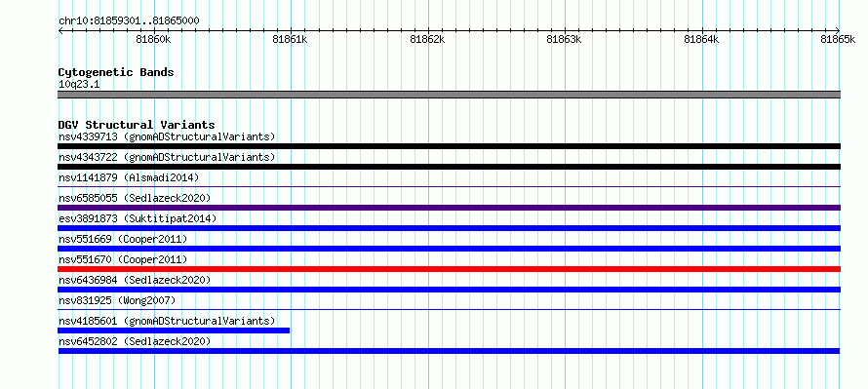
Task: Select the black bar under nsv4343722
Action: (x=449, y=167)
